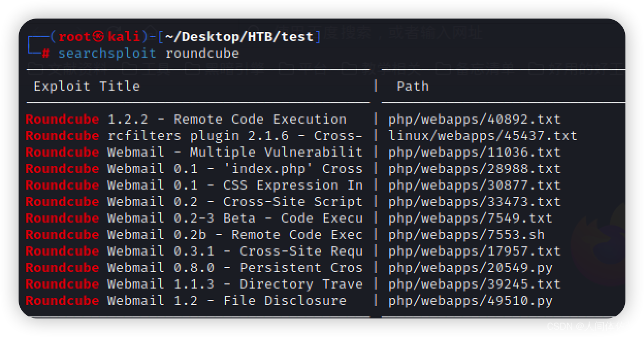
Task: Click the path php/webapps/33473.txt
Action: click(x=474, y=201)
